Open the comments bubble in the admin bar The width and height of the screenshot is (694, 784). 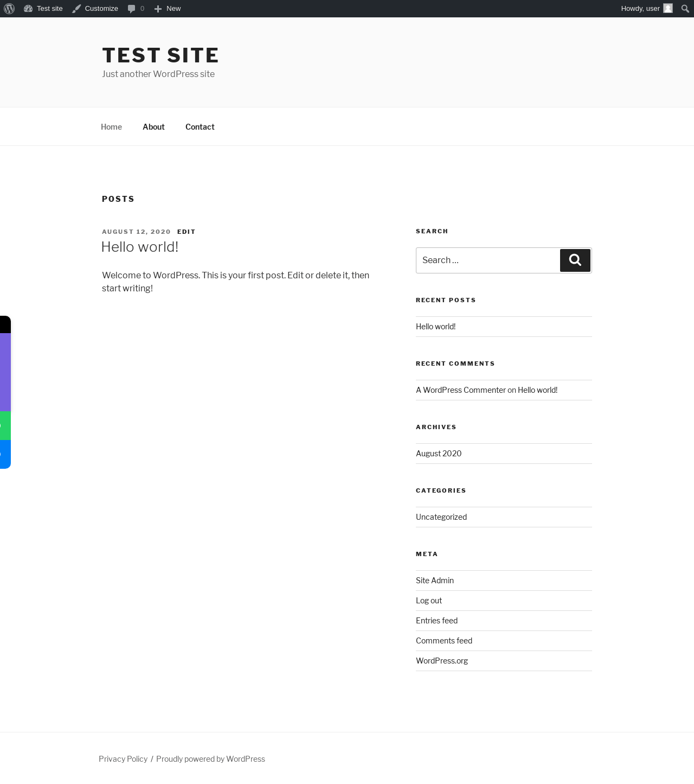click(x=132, y=9)
